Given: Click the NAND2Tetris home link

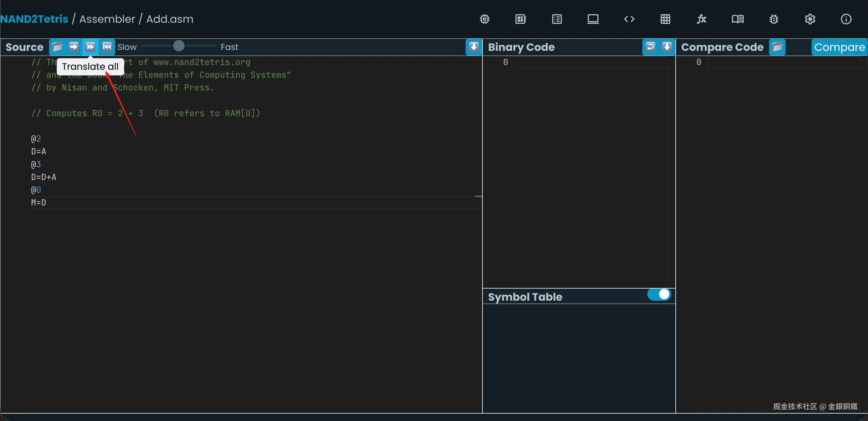Looking at the screenshot, I should click(x=34, y=19).
